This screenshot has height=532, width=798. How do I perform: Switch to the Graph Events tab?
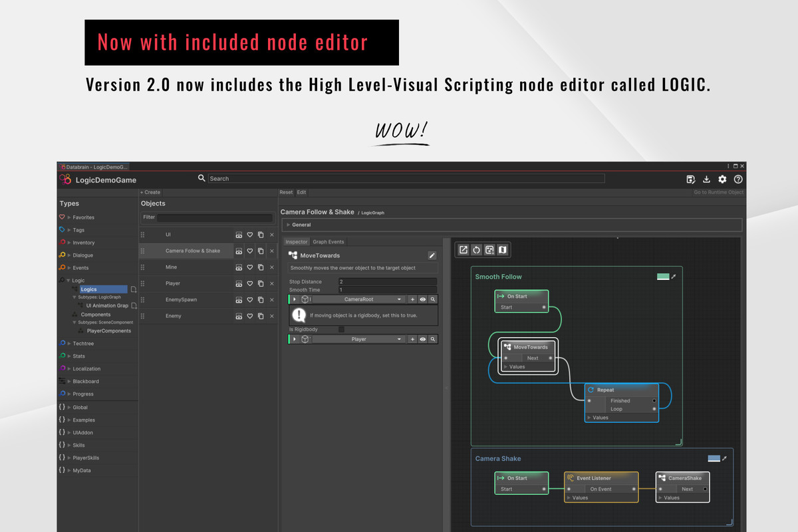point(329,242)
